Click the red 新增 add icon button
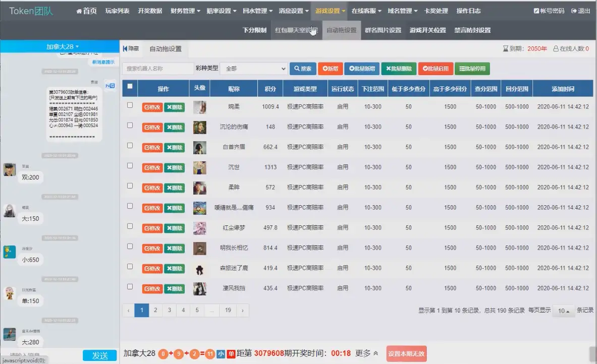 coord(330,68)
